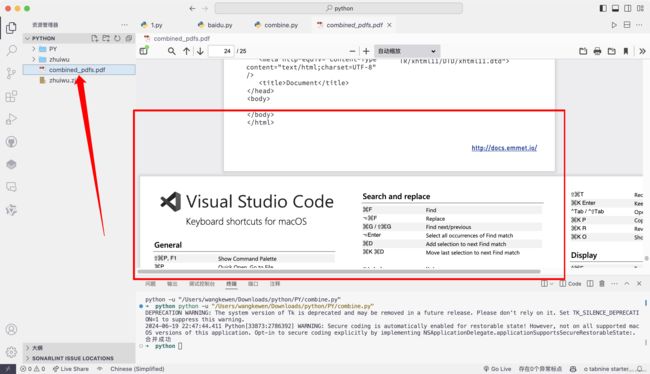
Task: Open the docs.emmet.io link
Action: click(x=504, y=148)
